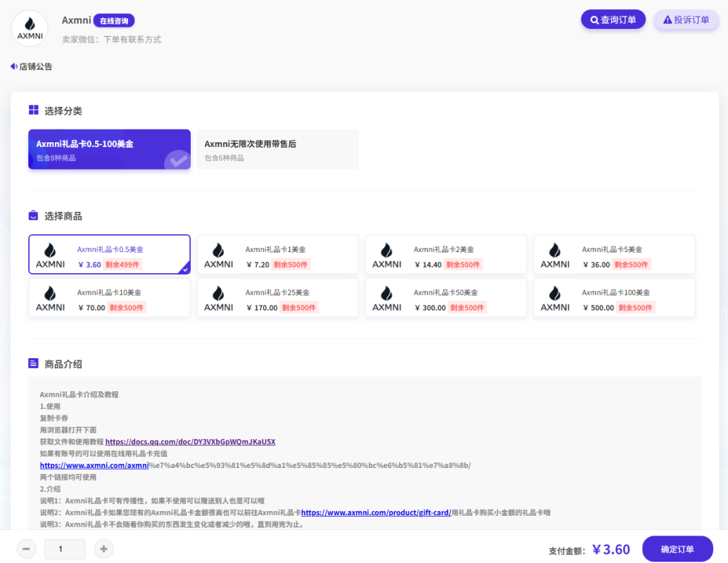The height and width of the screenshot is (563, 728).
Task: Open the 在线咨询 online chat badge
Action: 114,21
